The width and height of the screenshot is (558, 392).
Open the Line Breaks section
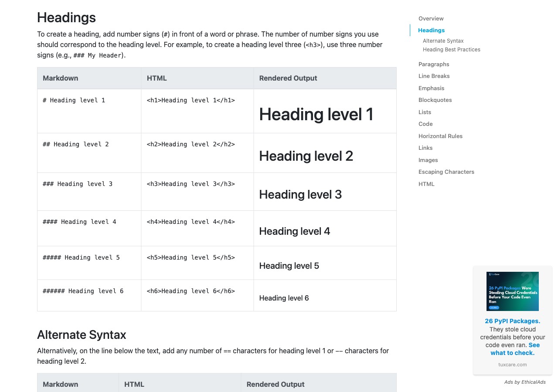coord(434,76)
